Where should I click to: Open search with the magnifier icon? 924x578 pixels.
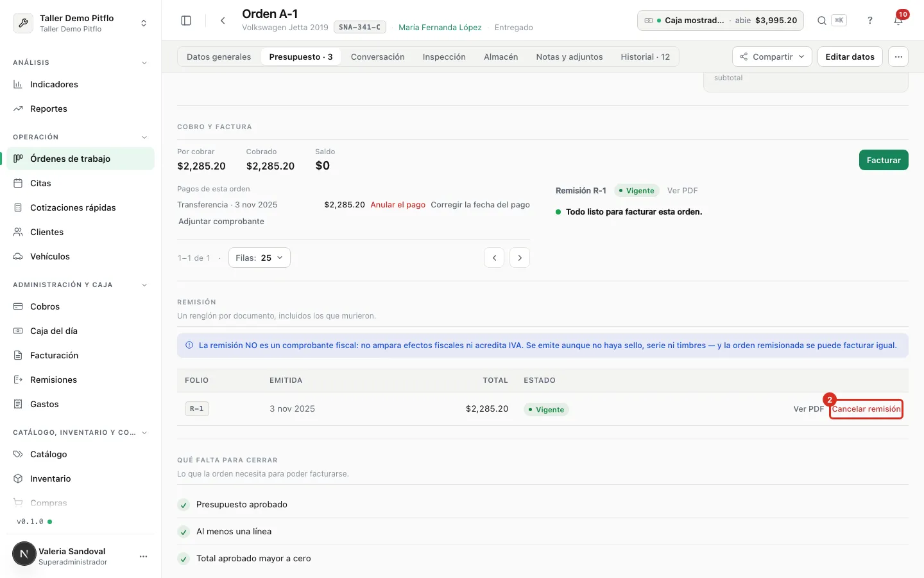click(x=821, y=21)
